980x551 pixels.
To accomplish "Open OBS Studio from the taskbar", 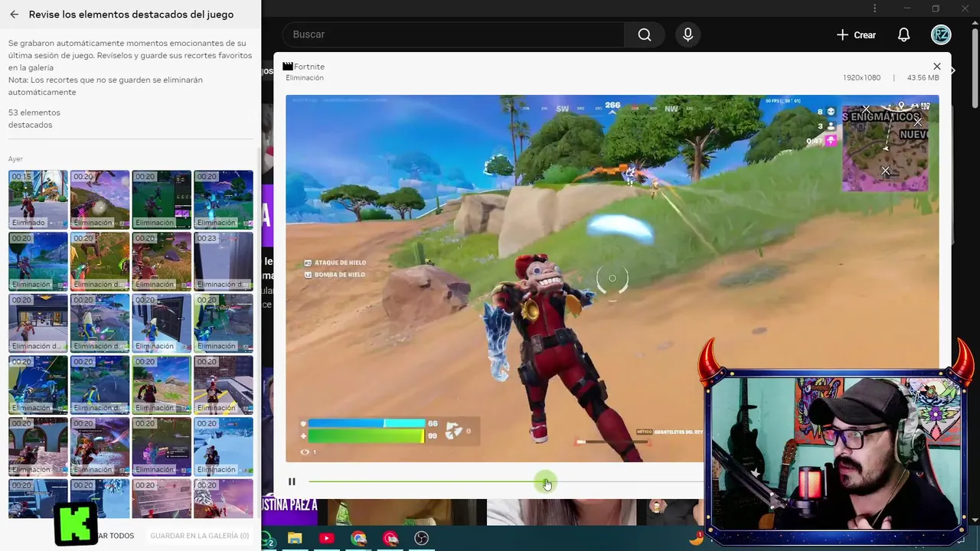I will [422, 539].
